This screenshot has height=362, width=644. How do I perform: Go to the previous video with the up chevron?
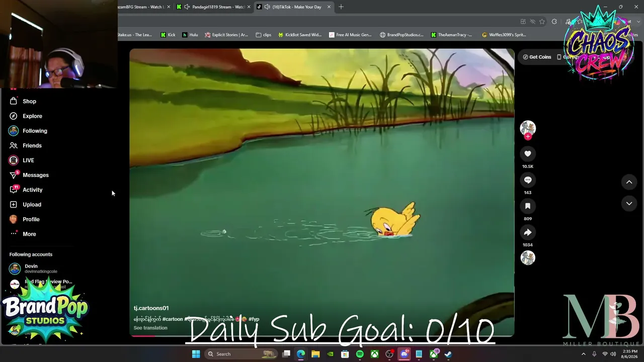pyautogui.click(x=629, y=182)
